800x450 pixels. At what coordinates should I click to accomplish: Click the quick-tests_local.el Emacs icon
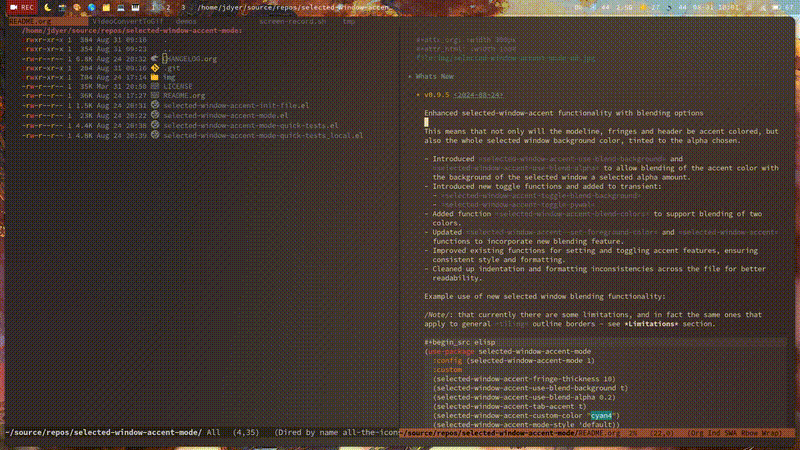(x=155, y=135)
